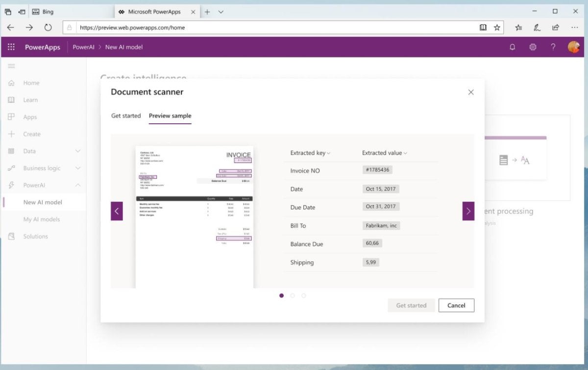Select the third carousel page dot
The height and width of the screenshot is (370, 588).
coord(304,296)
